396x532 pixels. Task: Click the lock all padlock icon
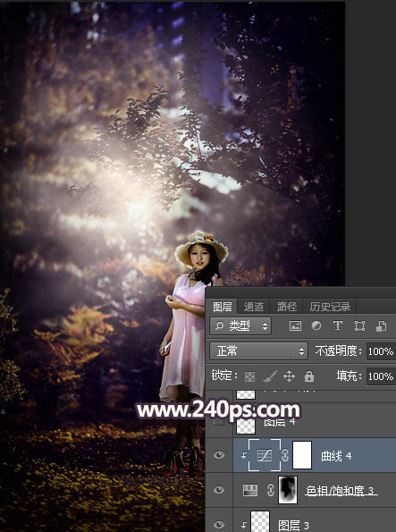click(x=308, y=376)
